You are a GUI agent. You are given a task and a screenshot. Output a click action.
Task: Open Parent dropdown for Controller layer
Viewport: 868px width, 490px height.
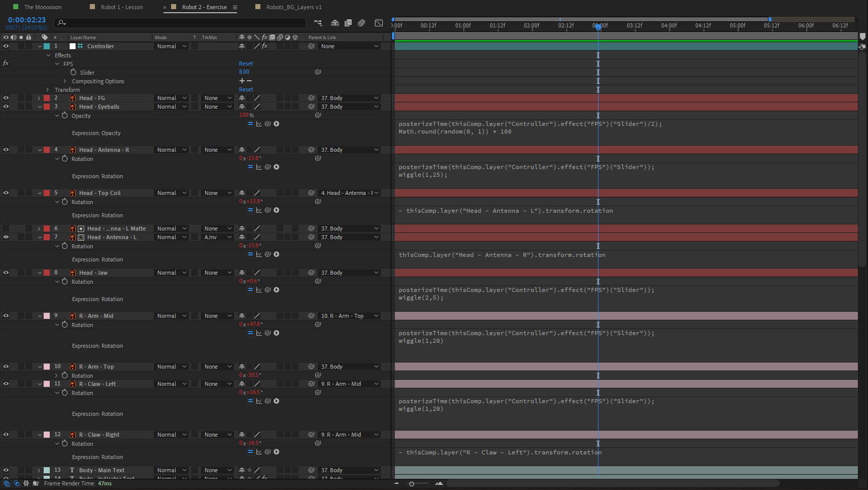[x=349, y=46]
